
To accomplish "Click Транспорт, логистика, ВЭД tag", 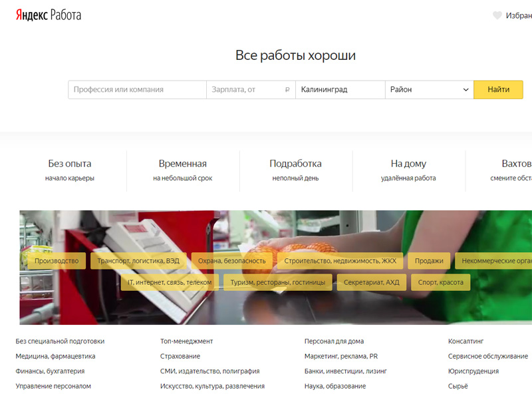I will (138, 261).
